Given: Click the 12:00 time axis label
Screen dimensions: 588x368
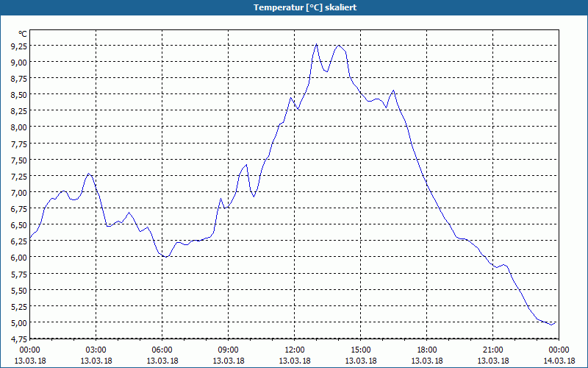Looking at the screenshot, I should [295, 350].
